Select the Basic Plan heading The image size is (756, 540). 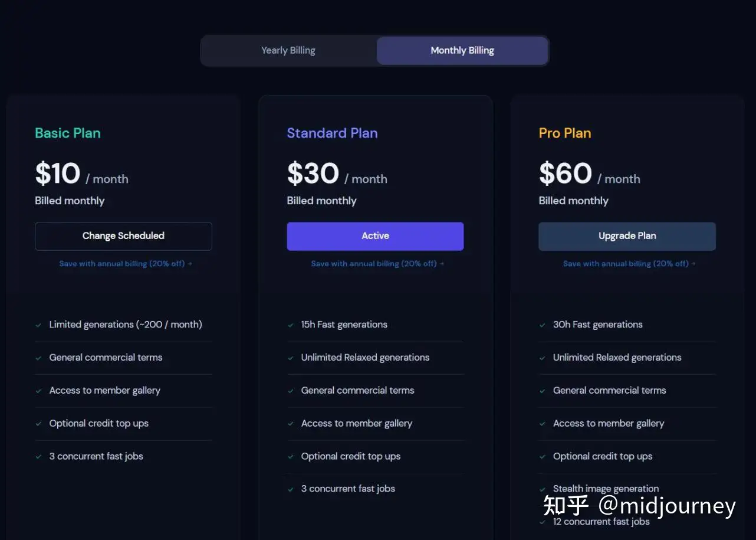[68, 133]
